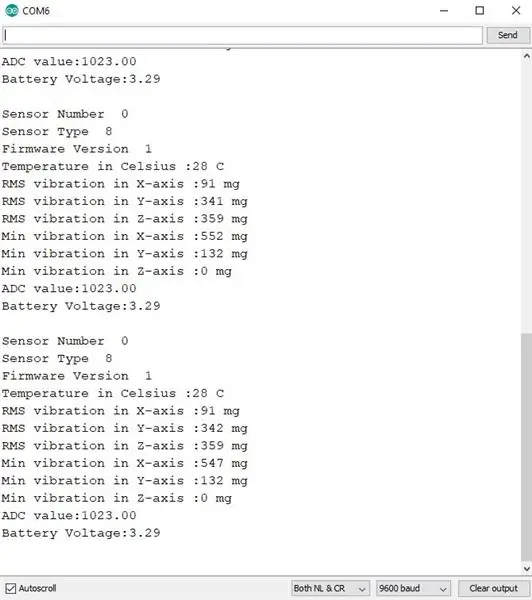Click the line reading Y-axis :341 mg
The image size is (532, 600).
click(124, 201)
